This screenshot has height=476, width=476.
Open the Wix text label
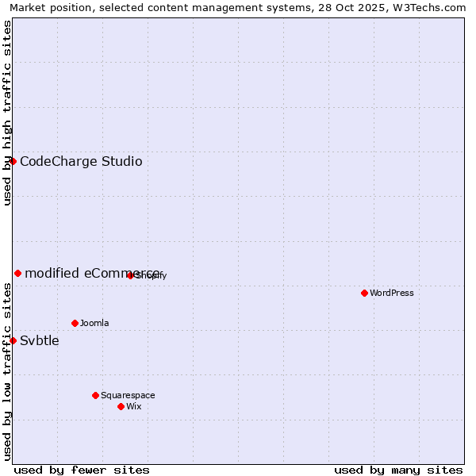click(133, 406)
